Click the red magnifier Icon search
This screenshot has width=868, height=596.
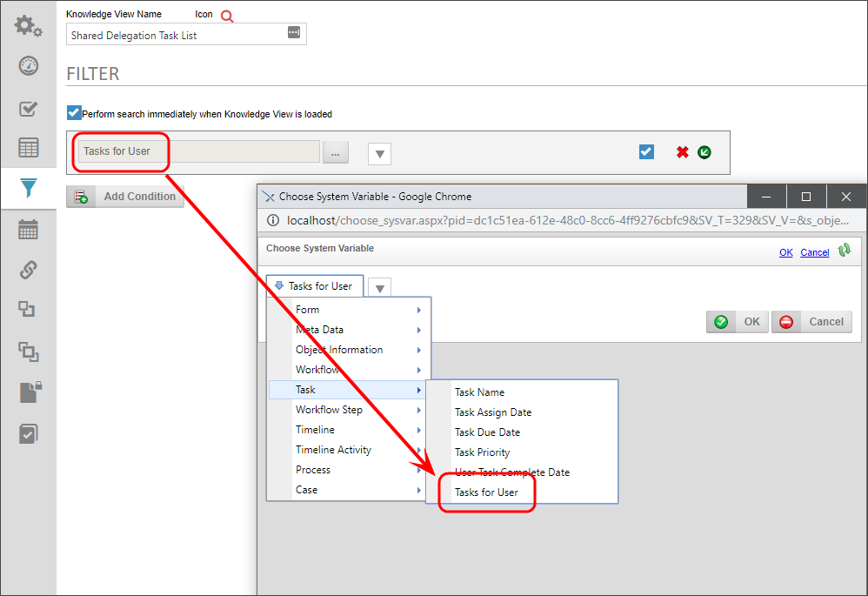(x=227, y=16)
